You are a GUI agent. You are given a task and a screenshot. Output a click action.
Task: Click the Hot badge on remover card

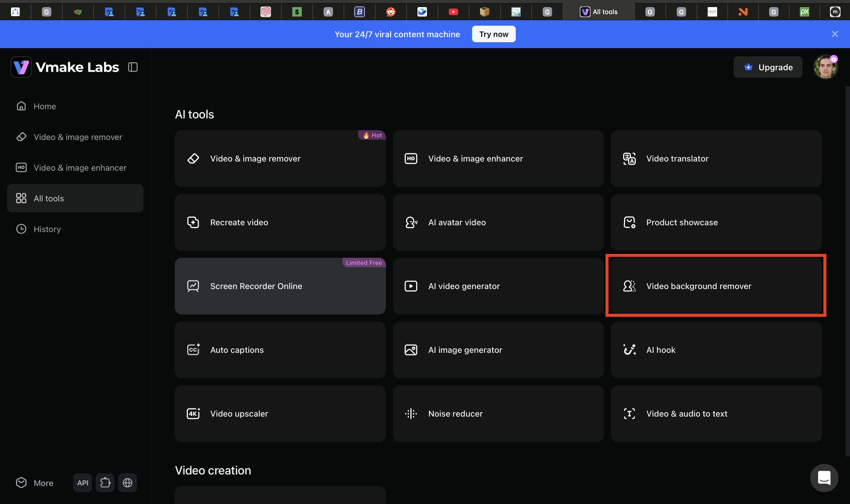(372, 135)
